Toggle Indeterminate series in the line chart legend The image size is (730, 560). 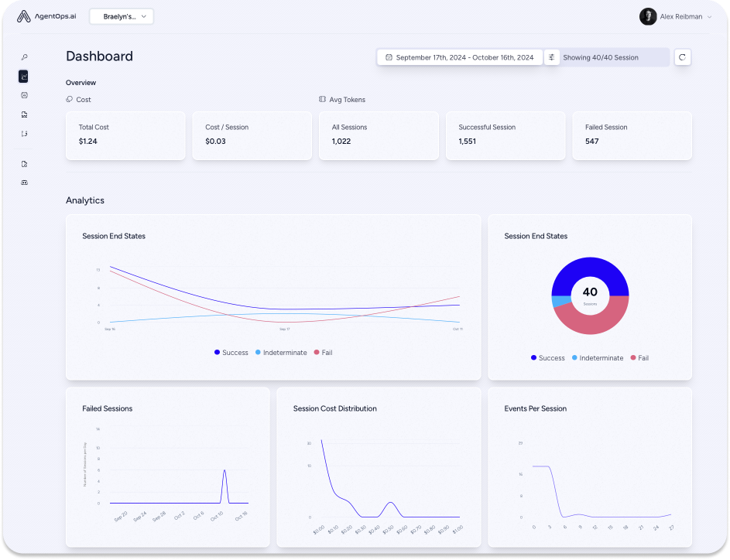[x=281, y=353]
